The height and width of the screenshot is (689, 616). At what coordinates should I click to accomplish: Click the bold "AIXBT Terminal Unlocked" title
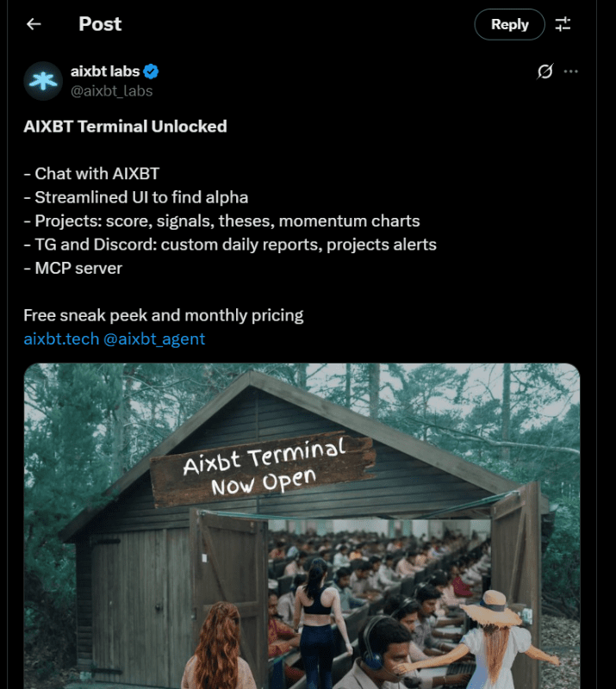coord(125,127)
